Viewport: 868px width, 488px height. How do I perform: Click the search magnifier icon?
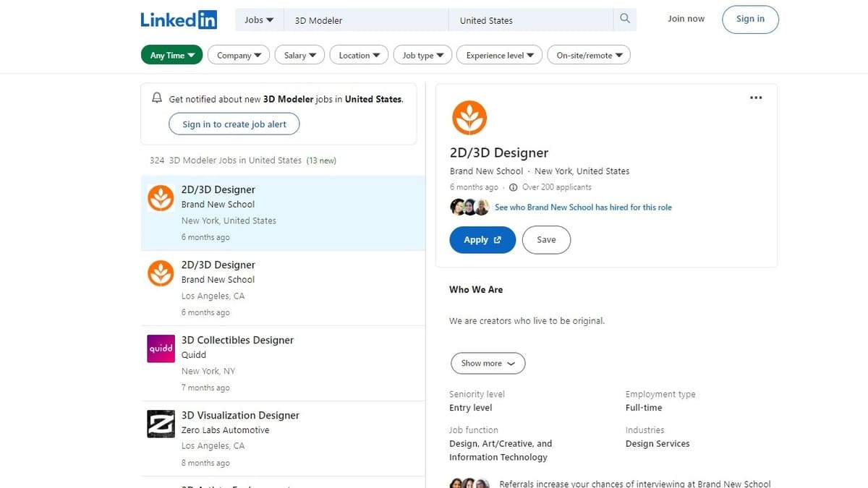pos(625,20)
